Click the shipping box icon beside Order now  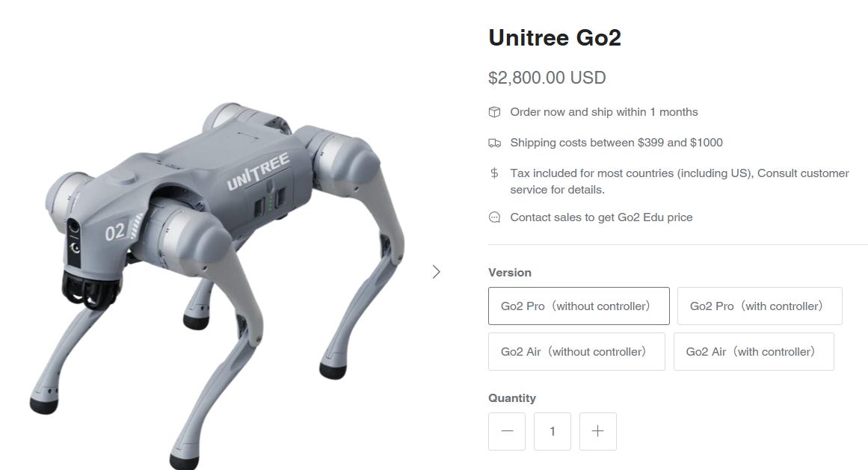(494, 111)
